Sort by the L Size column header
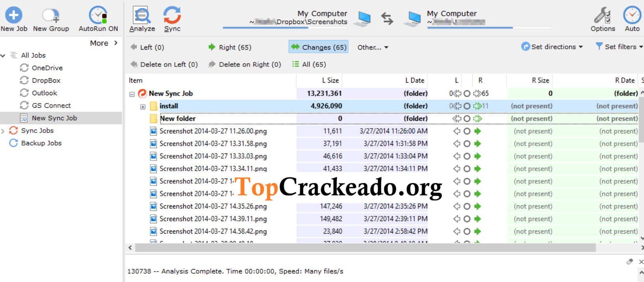Screen dimensions: 644x282 pyautogui.click(x=330, y=80)
